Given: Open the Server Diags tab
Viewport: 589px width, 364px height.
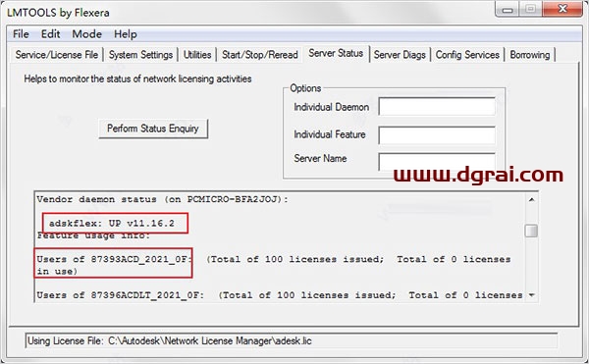Looking at the screenshot, I should (x=400, y=55).
